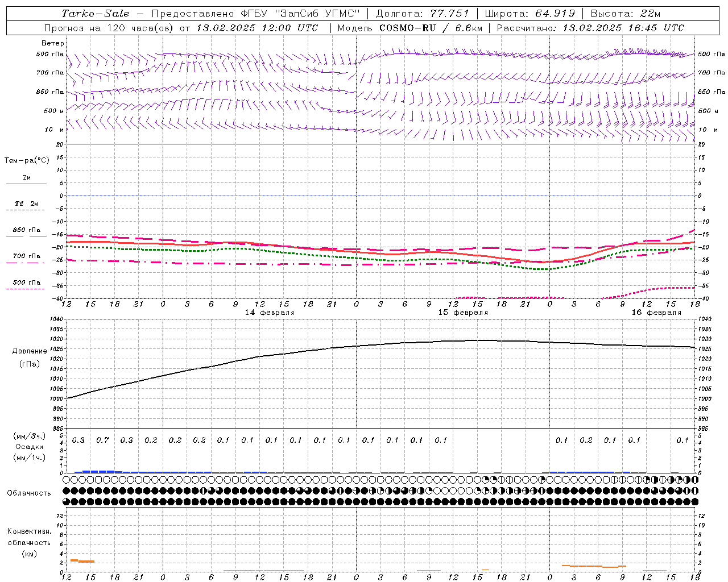The width and height of the screenshot is (728, 582).
Task: Click the Tarko-Sale station title
Action: [96, 14]
